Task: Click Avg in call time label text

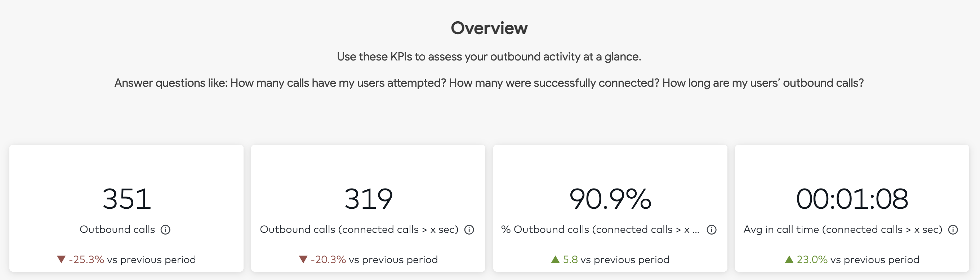Action: tap(843, 230)
